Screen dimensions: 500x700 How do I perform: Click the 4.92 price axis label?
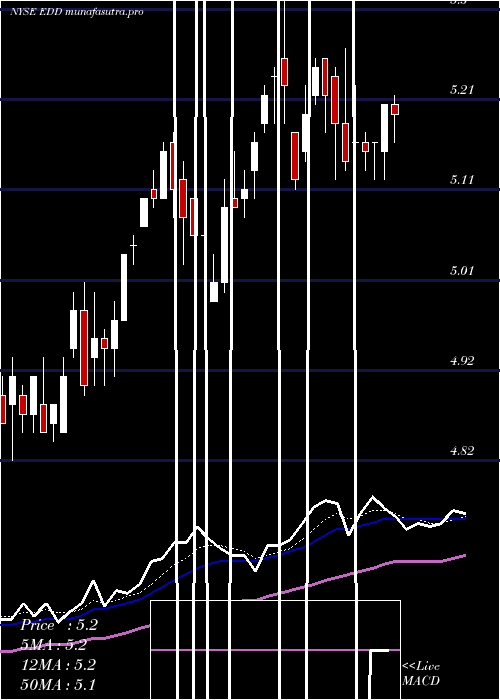462,361
